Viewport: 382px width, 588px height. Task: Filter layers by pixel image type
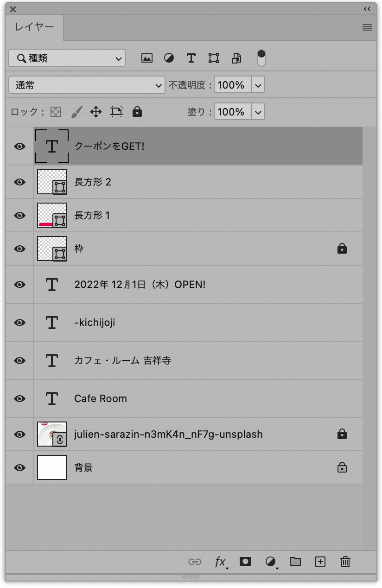click(146, 58)
